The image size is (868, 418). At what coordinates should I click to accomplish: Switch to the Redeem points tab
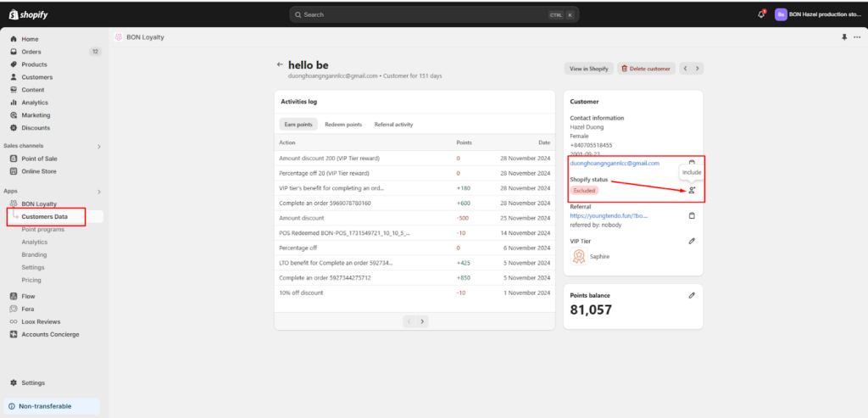pos(343,125)
